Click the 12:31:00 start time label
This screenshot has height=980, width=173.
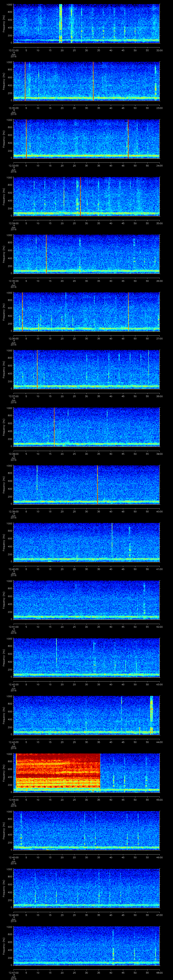(14, 50)
